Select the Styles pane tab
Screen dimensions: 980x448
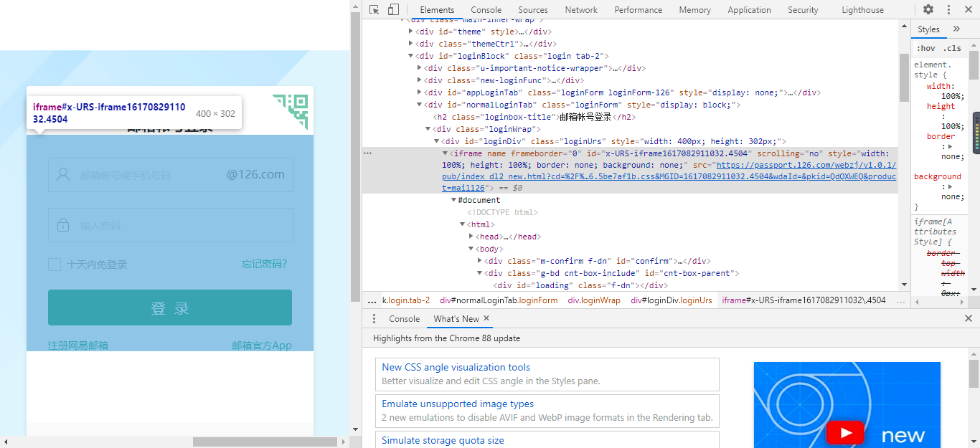pyautogui.click(x=928, y=29)
